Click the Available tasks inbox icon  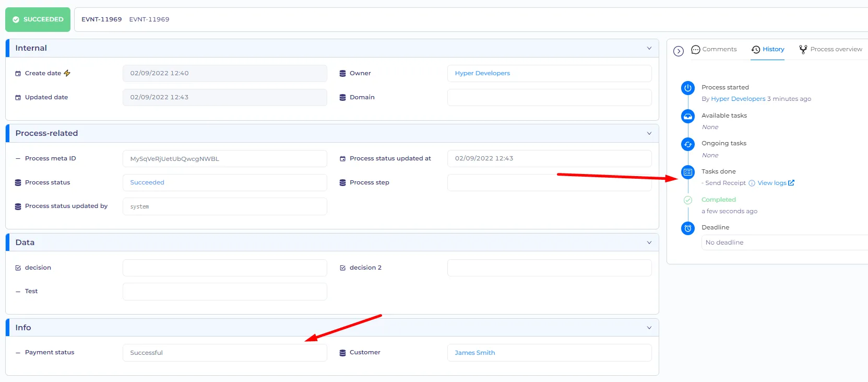click(x=688, y=116)
